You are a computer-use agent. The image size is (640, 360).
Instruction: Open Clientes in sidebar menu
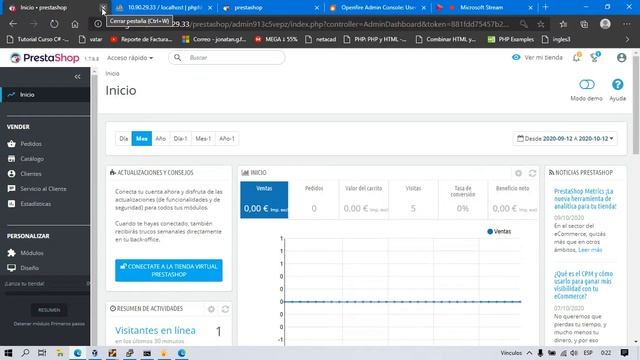tap(31, 173)
